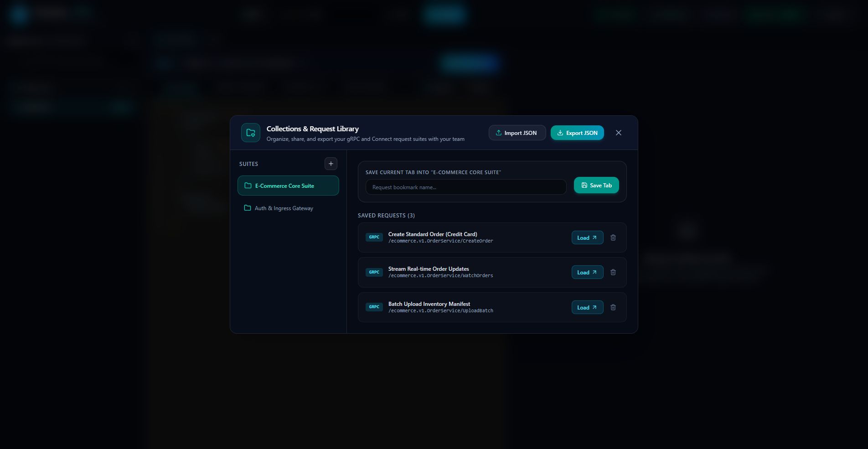Click the "Collections & Request Library" title
Image resolution: width=868 pixels, height=449 pixels.
(313, 129)
